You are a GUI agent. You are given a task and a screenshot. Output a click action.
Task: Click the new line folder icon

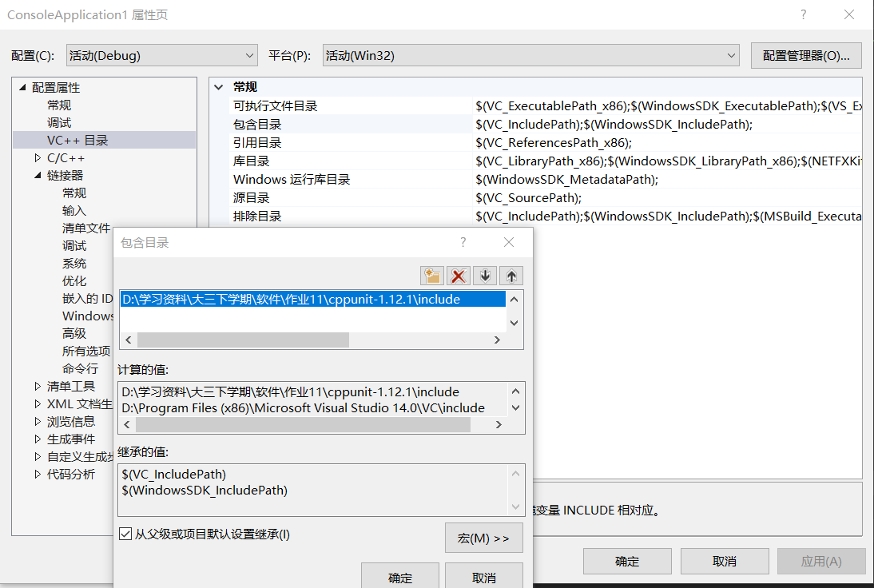pyautogui.click(x=431, y=275)
